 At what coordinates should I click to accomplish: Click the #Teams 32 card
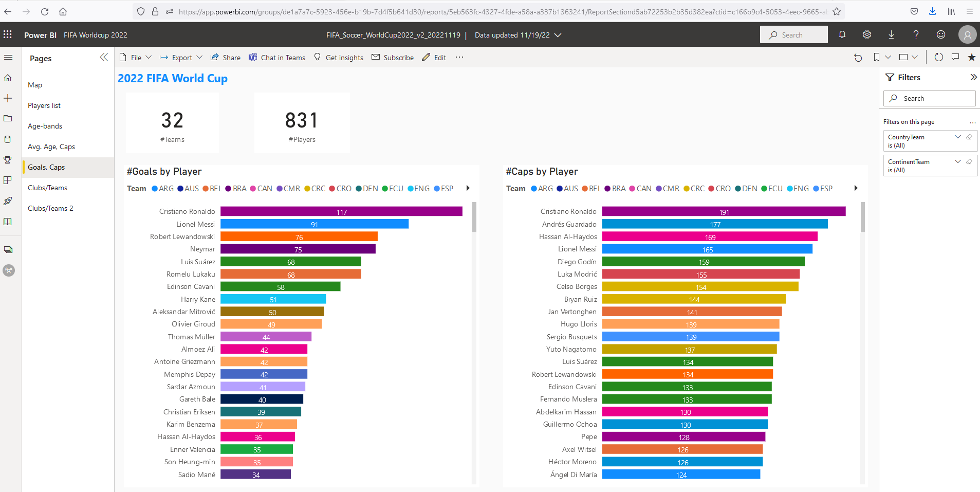[172, 122]
